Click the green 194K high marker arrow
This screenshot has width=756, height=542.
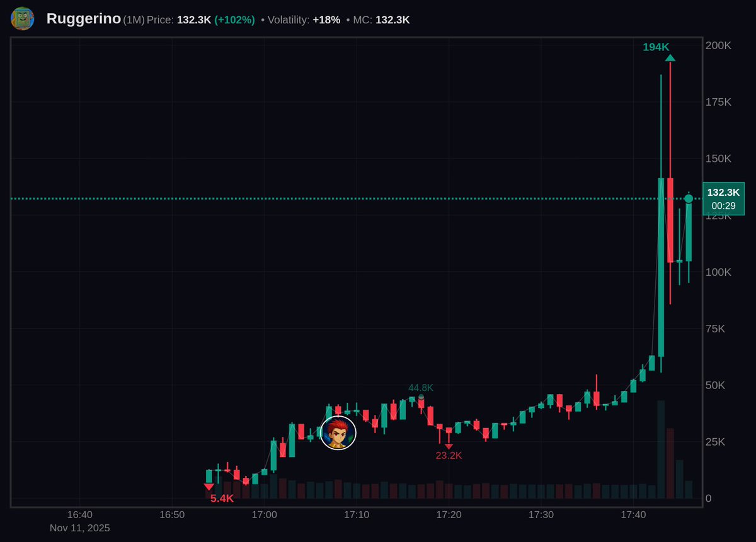click(670, 58)
